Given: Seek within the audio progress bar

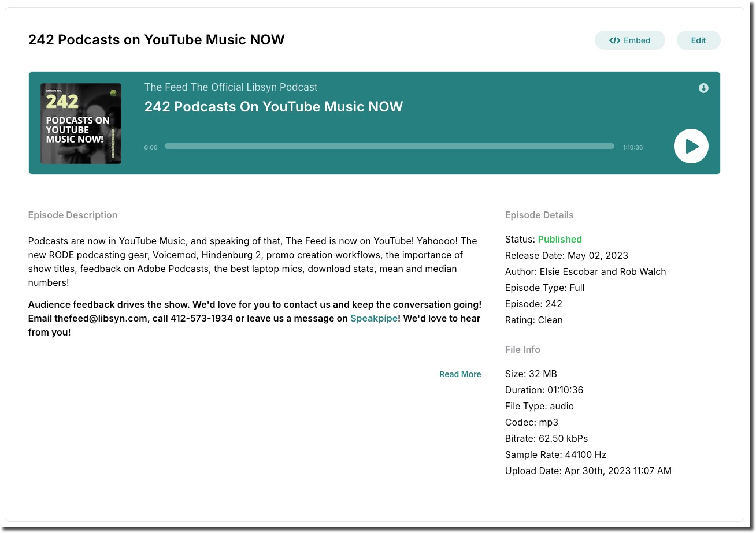Looking at the screenshot, I should [390, 147].
